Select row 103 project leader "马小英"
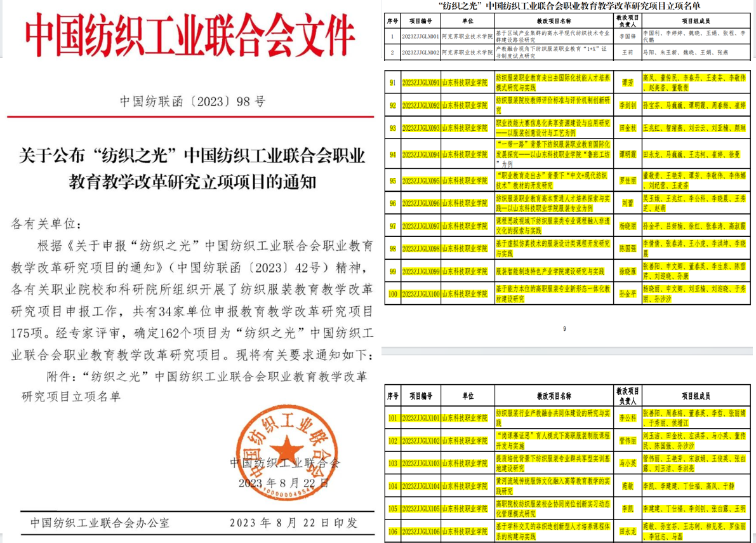This screenshot has height=543, width=756. coord(627,464)
